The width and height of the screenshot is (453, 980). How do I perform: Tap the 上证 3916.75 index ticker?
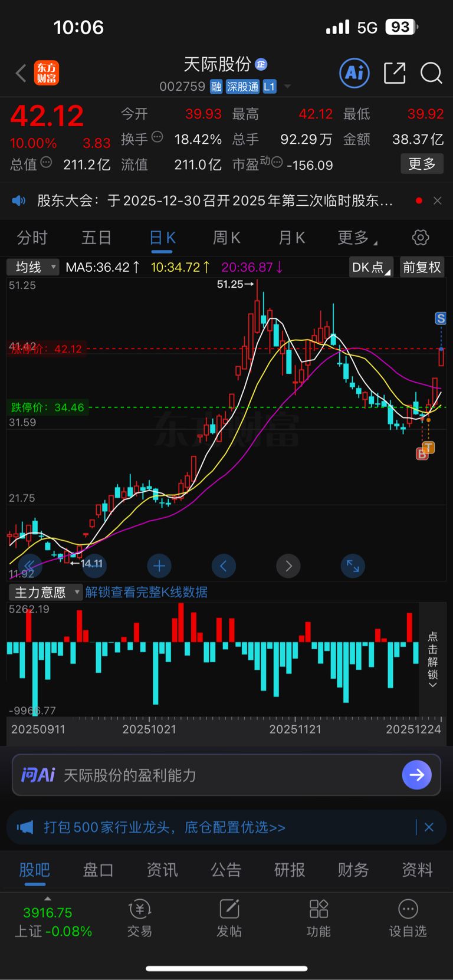pos(53,922)
